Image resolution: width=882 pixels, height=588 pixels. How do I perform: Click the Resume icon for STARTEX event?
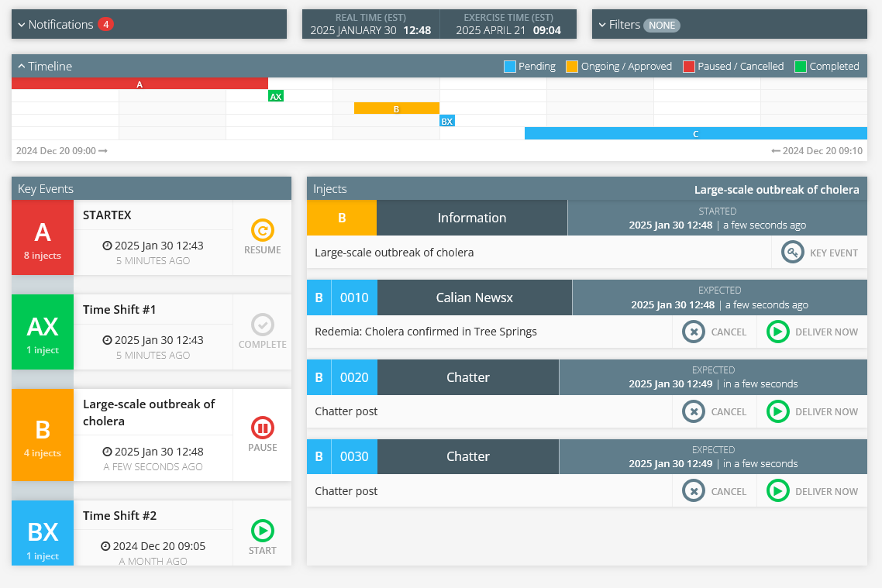click(263, 230)
